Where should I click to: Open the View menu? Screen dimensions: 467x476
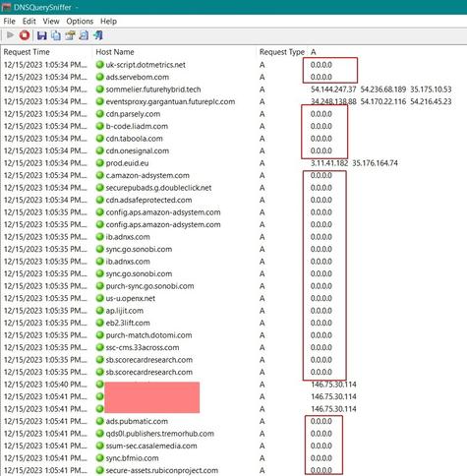tap(51, 22)
